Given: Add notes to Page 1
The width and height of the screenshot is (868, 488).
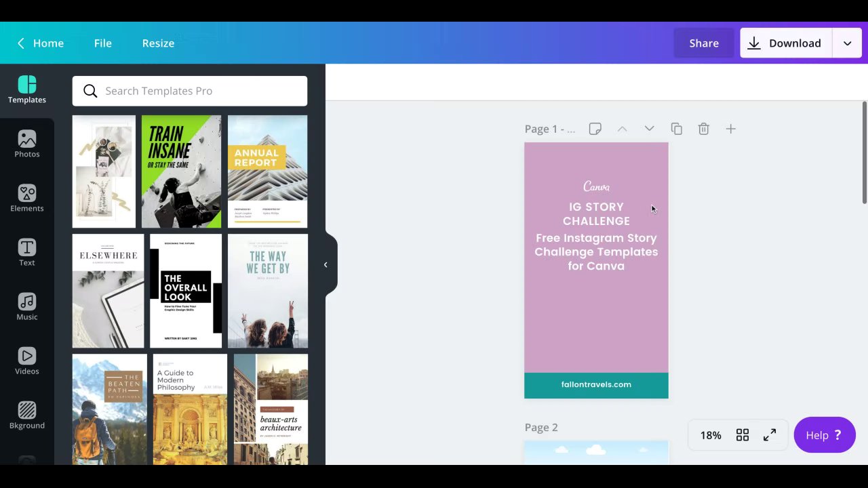Looking at the screenshot, I should (595, 129).
